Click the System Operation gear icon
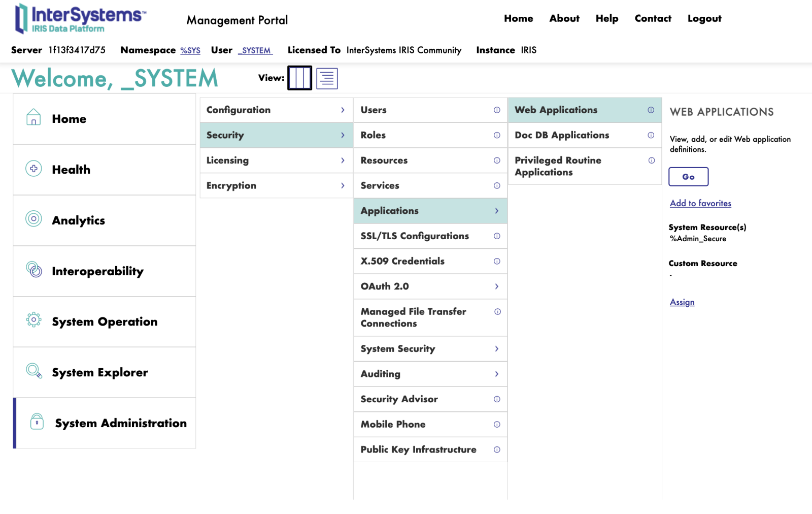This screenshot has width=812, height=514. (x=33, y=320)
